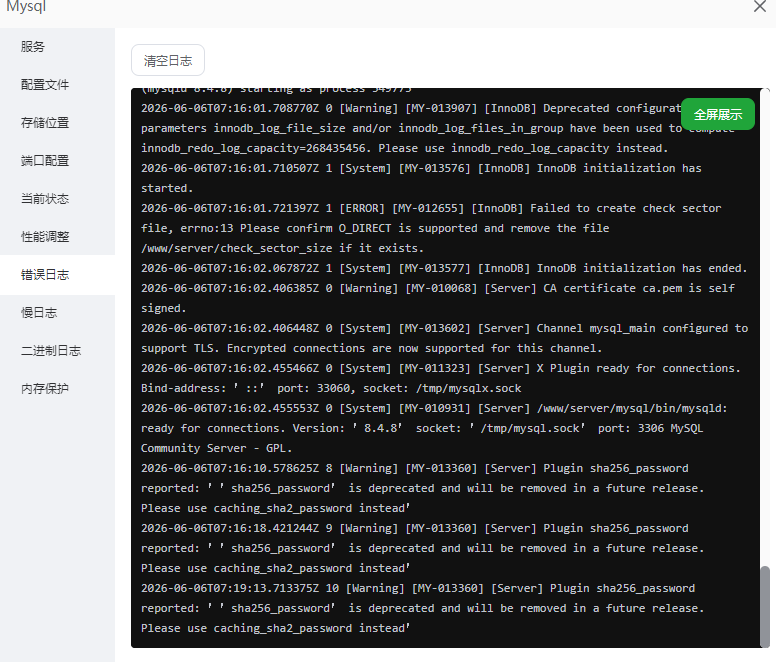The width and height of the screenshot is (776, 662).
Task: Click the 'CA certificate ca.pem is self' line
Action: coord(438,288)
